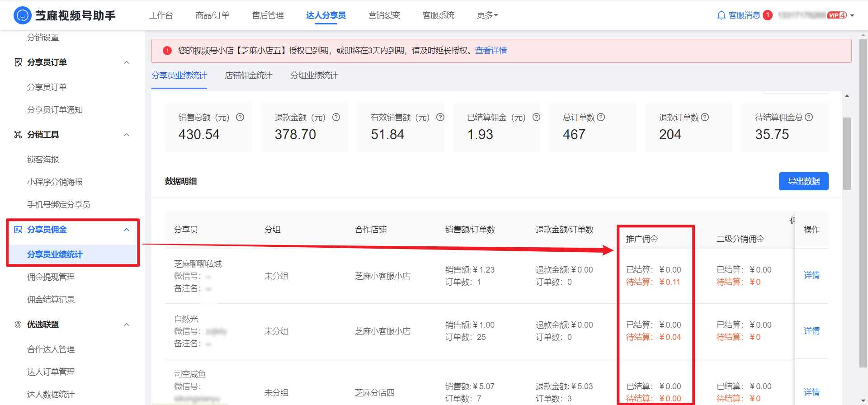The height and width of the screenshot is (405, 868).
Task: Click the 芝麻视频号助手 logo icon
Action: pyautogui.click(x=23, y=15)
